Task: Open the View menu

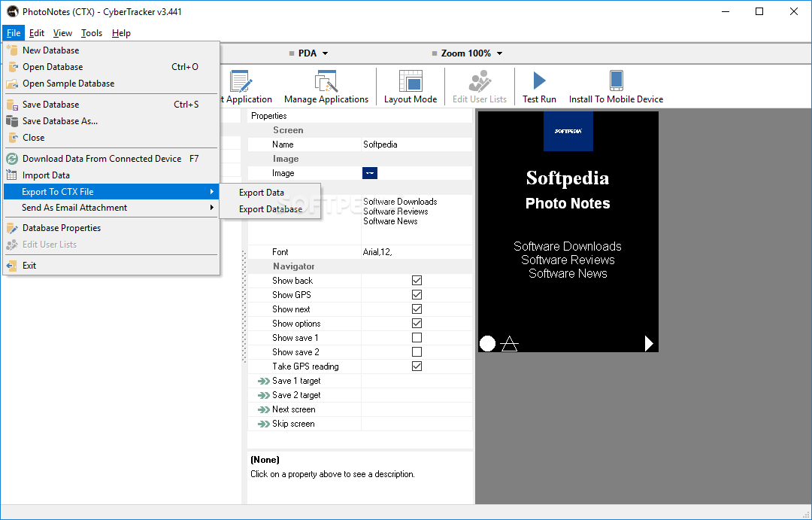Action: 62,33
